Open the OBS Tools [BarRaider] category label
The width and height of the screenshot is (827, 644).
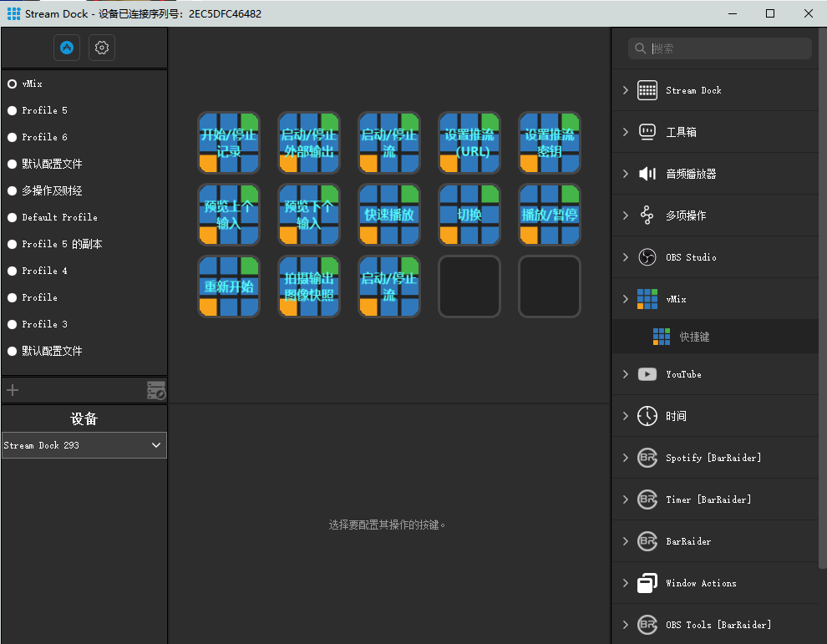click(x=718, y=625)
